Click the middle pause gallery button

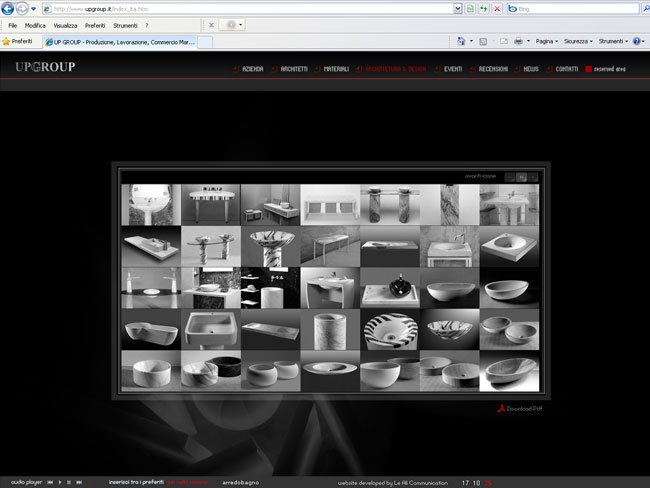(521, 177)
